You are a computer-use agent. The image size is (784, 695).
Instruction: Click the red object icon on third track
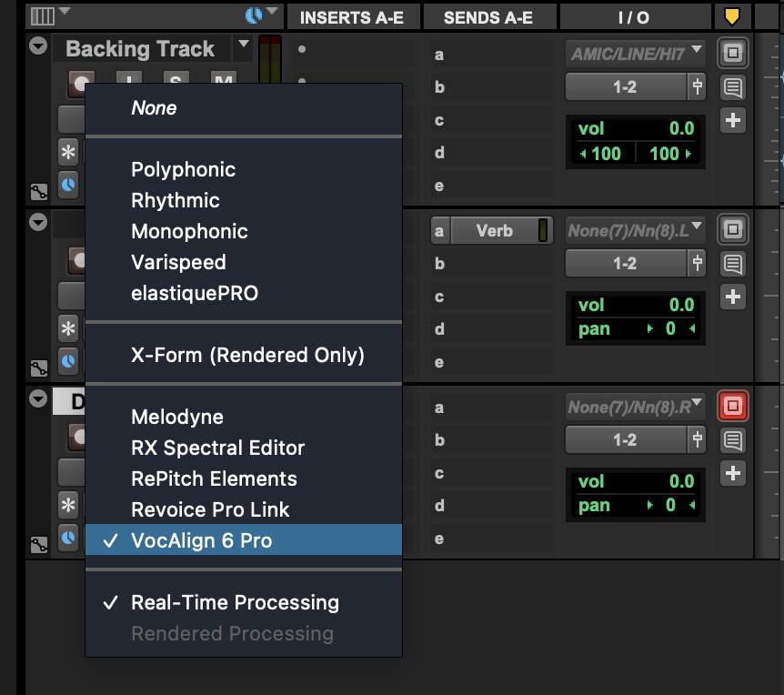733,406
